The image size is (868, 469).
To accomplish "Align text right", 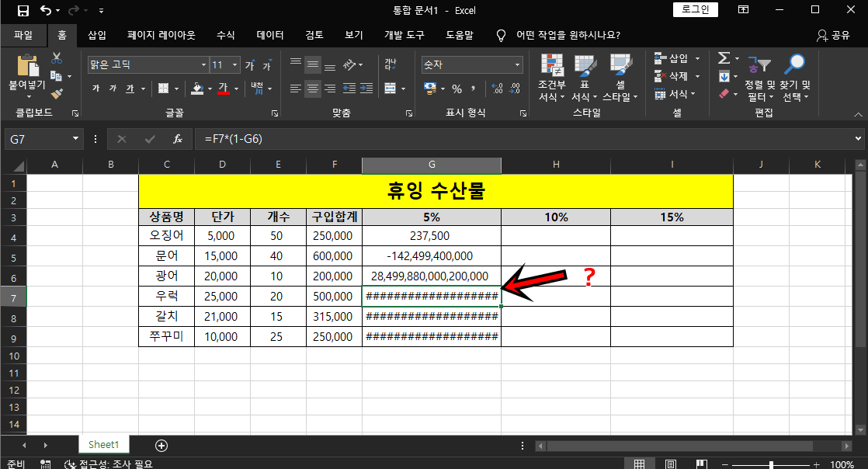I will coord(330,89).
